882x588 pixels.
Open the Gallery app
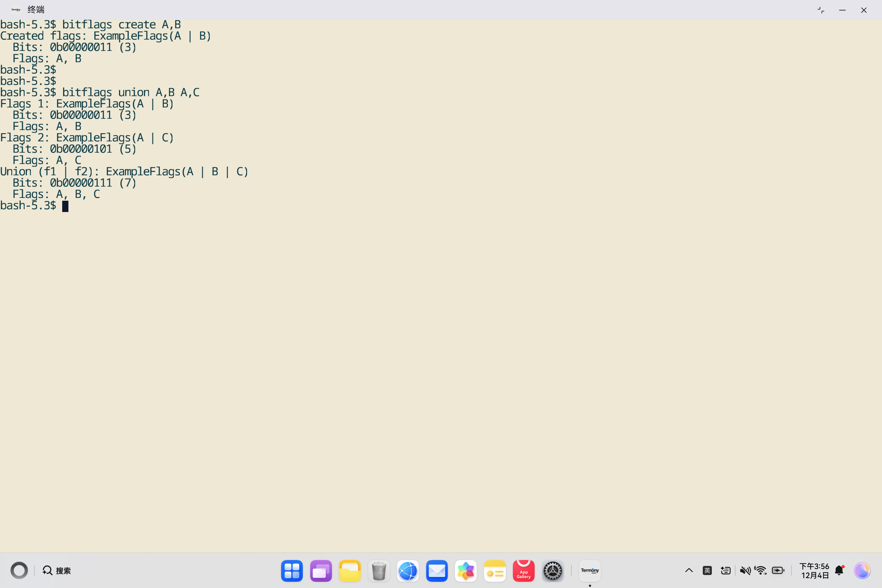pos(466,570)
